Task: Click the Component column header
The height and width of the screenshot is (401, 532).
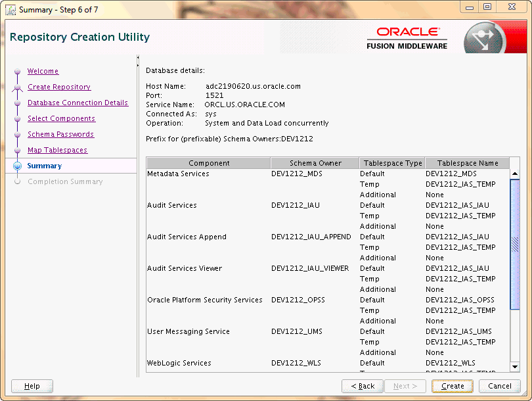Action: (x=209, y=163)
